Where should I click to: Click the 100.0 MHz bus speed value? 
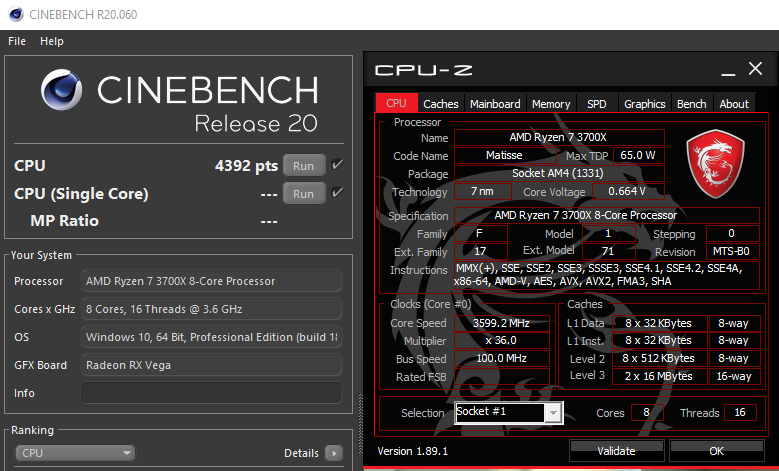502,359
